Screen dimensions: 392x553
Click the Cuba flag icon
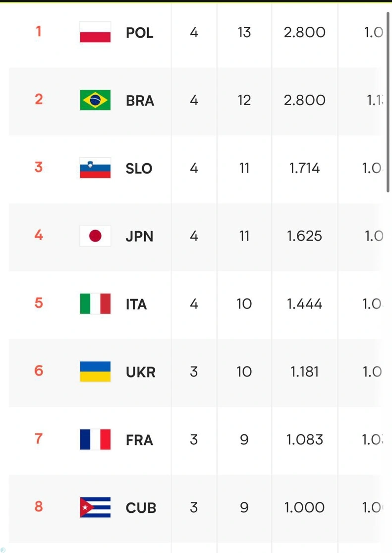[x=95, y=507]
